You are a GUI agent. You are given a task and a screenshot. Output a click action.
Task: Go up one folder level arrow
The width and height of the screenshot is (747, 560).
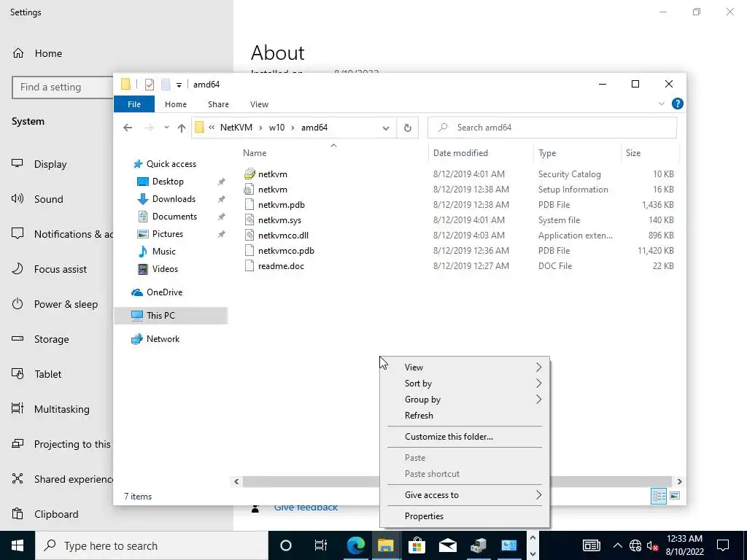pos(181,128)
